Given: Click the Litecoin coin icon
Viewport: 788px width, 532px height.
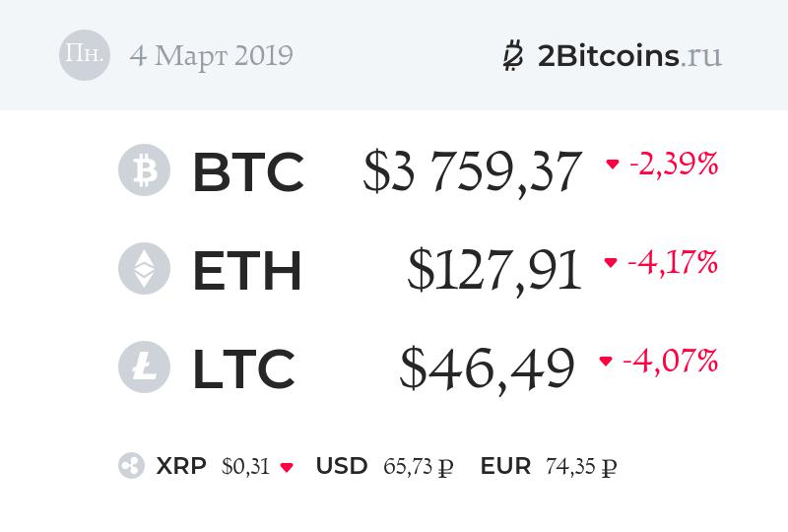Looking at the screenshot, I should 144,367.
